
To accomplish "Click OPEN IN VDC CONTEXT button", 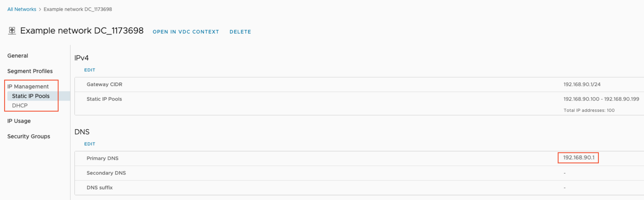I will point(186,32).
